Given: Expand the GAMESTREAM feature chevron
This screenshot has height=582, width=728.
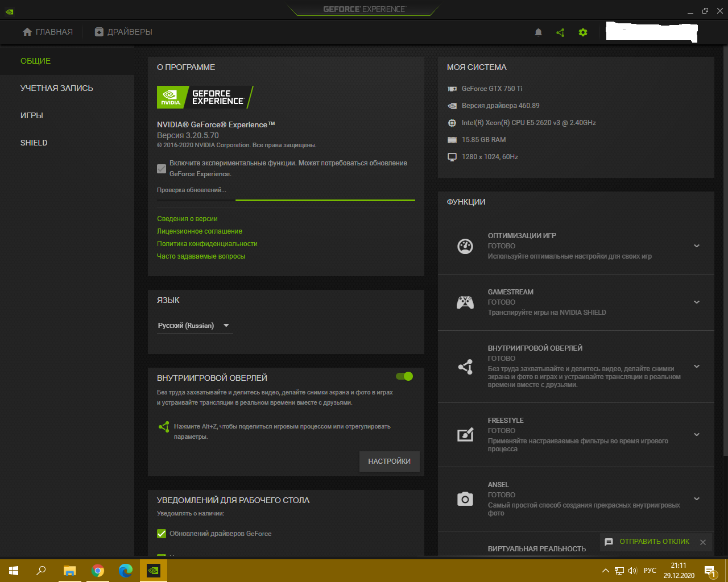Looking at the screenshot, I should (697, 302).
